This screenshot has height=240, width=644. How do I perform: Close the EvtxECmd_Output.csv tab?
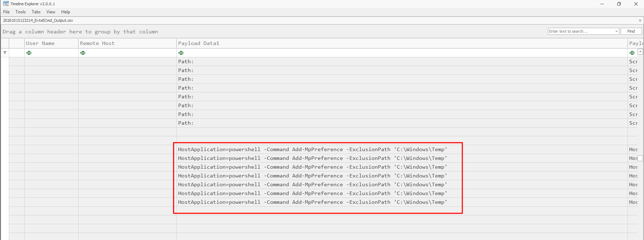[x=640, y=20]
